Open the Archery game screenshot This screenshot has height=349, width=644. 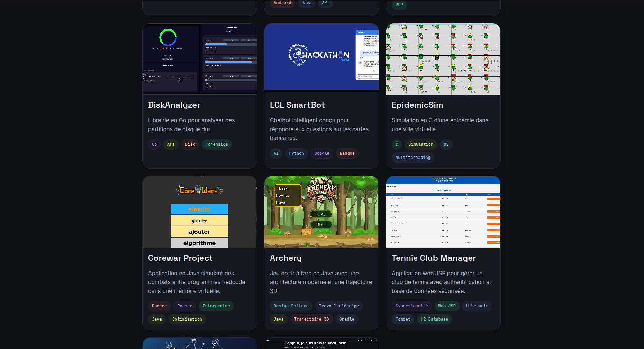321,212
